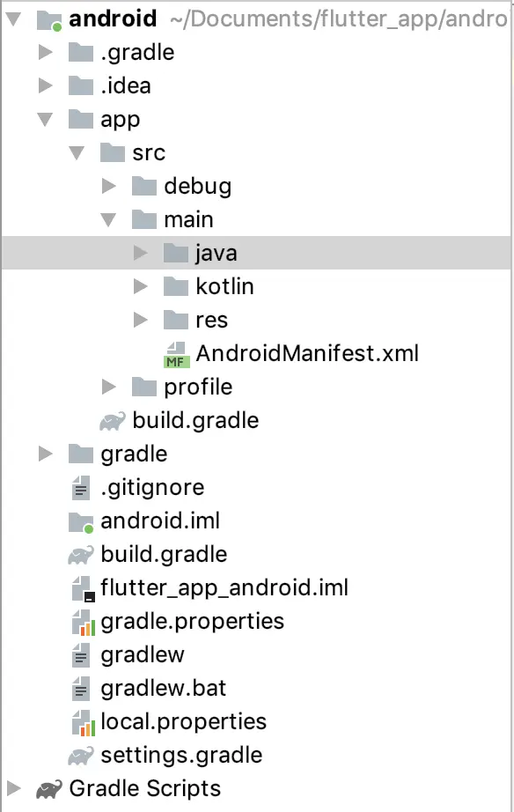Click the android.iml module icon

pyautogui.click(x=83, y=520)
